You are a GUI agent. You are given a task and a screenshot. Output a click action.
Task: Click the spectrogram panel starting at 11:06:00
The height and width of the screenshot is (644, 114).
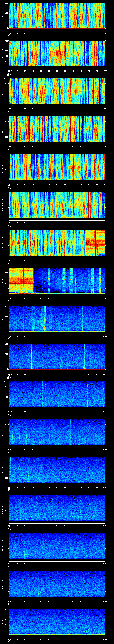[x=57, y=205]
